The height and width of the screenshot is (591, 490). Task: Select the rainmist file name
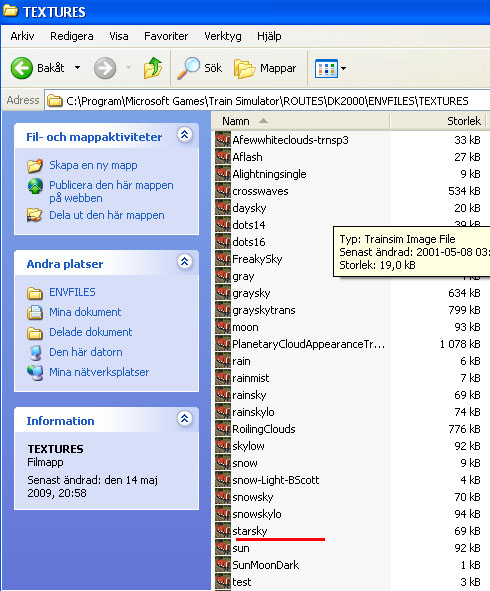pos(250,378)
